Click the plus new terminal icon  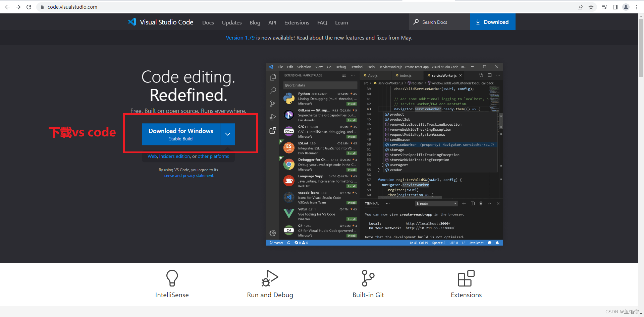(x=464, y=203)
